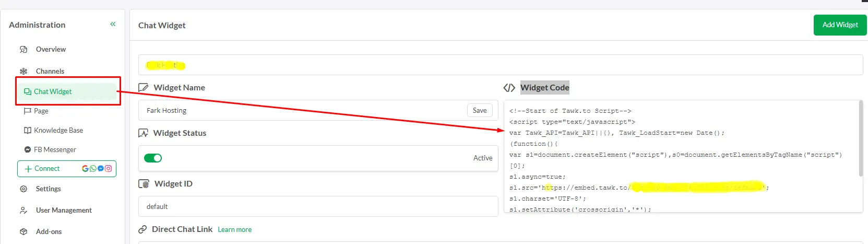The image size is (868, 244).
Task: Click the User Management person icon
Action: click(x=23, y=210)
